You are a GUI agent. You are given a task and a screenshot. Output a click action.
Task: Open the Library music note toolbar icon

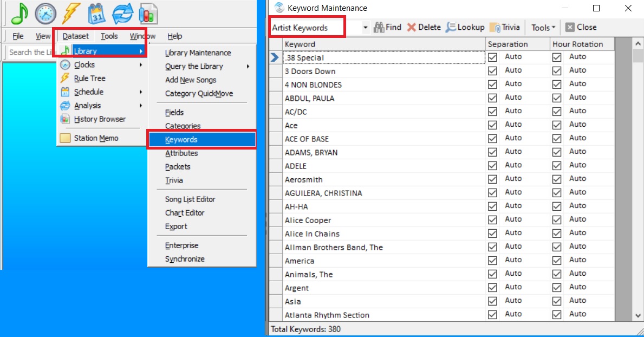click(x=19, y=13)
